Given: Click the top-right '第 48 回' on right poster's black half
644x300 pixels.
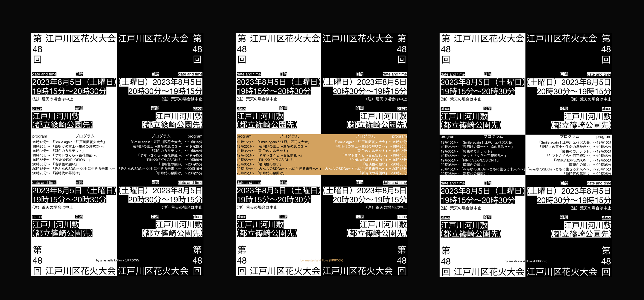Looking at the screenshot, I should point(606,49).
